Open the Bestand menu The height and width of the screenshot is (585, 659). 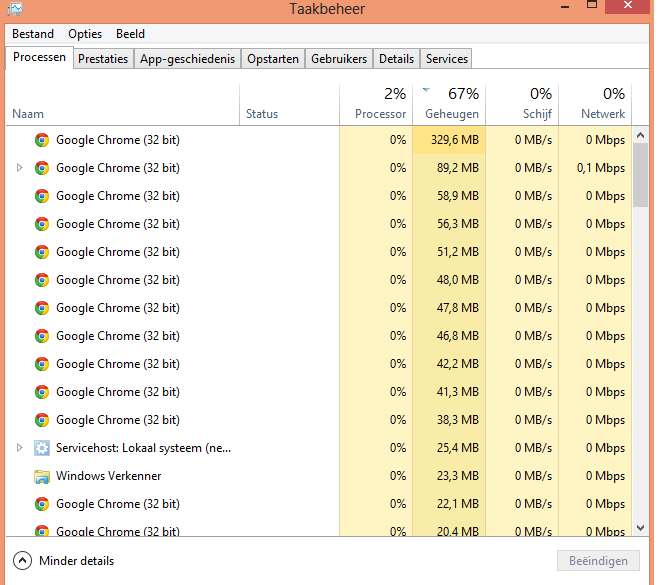click(x=33, y=34)
